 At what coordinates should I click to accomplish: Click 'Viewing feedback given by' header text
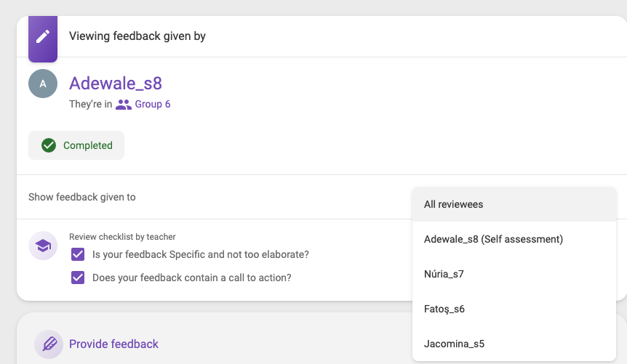coord(137,36)
